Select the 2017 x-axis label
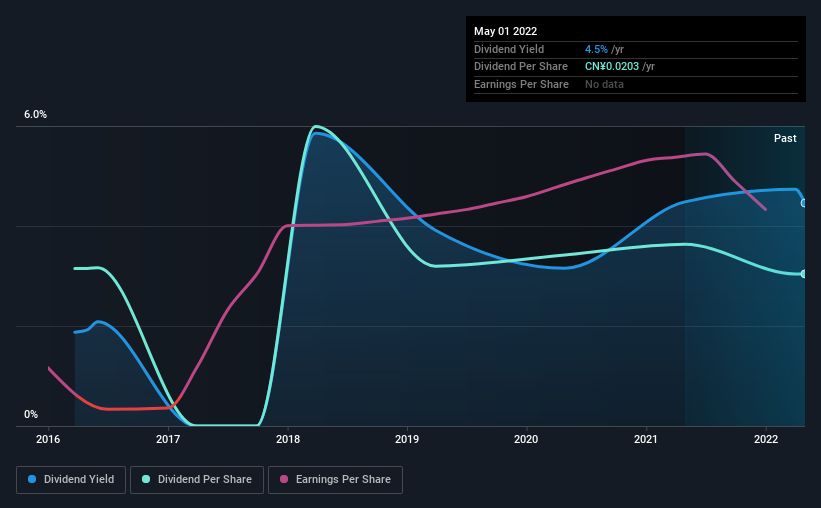Screen dimensions: 821x508 (168, 439)
